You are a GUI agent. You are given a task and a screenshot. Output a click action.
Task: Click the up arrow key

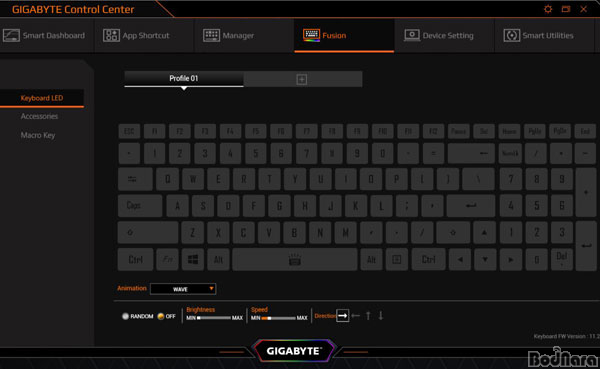484,232
